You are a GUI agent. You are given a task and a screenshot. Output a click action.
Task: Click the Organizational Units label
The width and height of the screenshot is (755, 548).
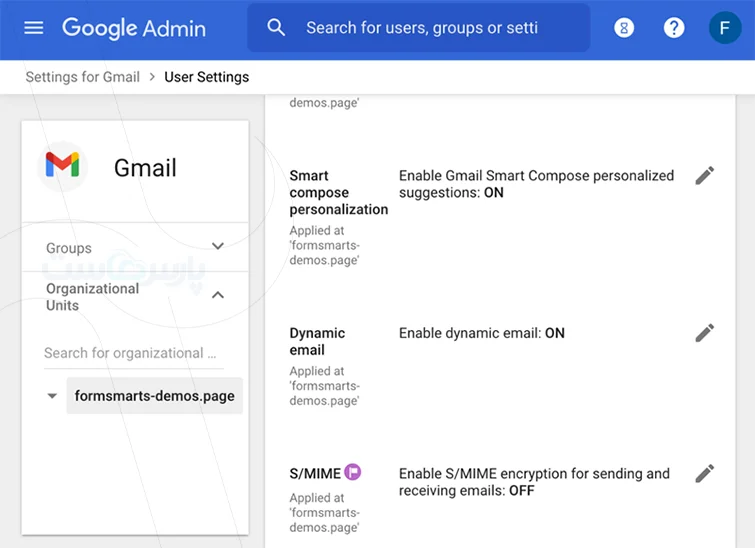click(92, 297)
